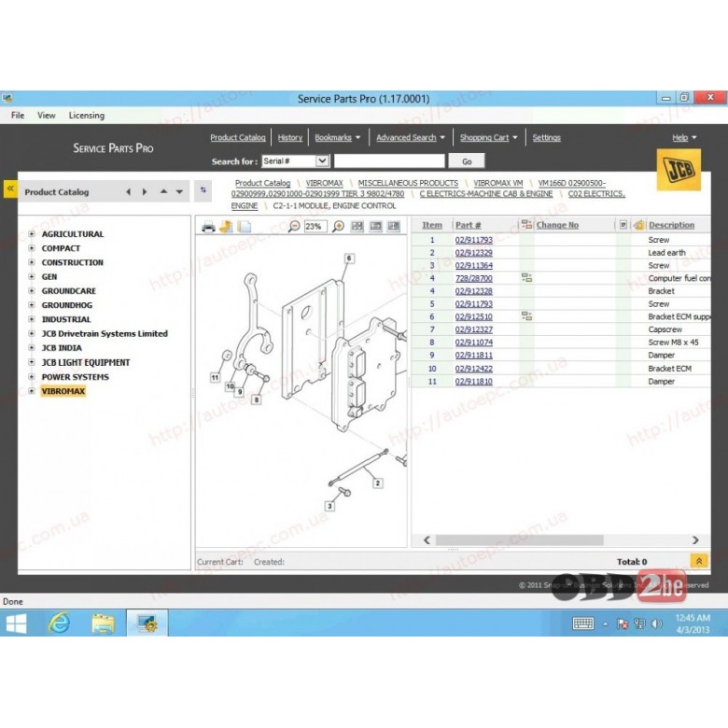Click the volume speaker tray icon
The height and width of the screenshot is (728, 728).
656,623
